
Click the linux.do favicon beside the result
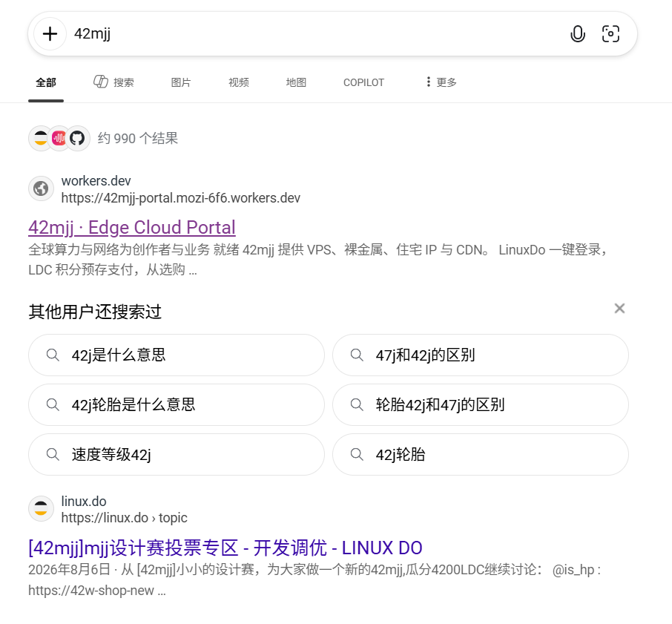[x=41, y=509]
